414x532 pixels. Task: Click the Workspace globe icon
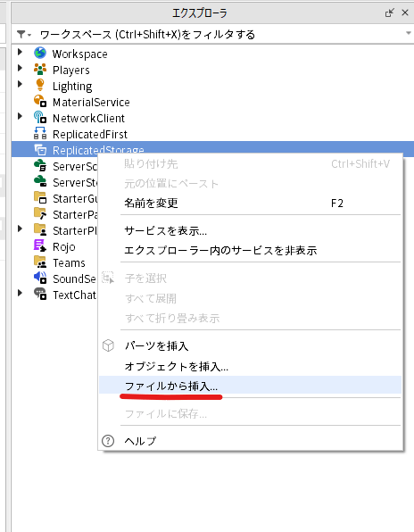(40, 54)
